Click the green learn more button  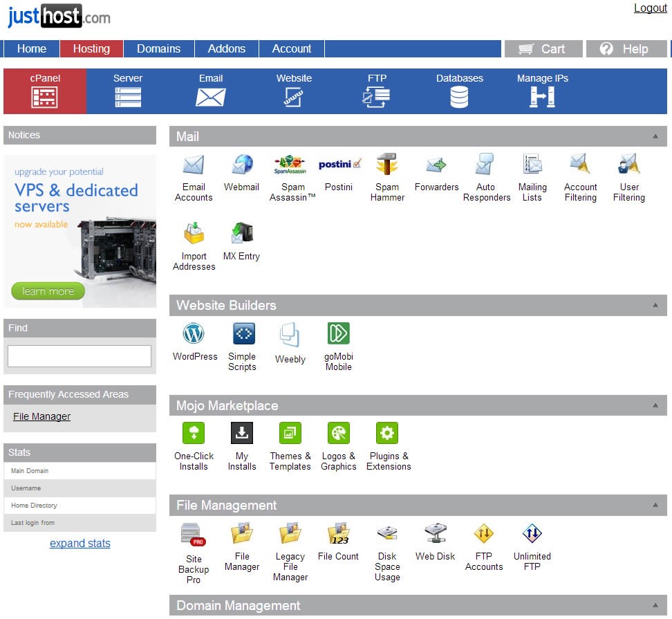(48, 291)
